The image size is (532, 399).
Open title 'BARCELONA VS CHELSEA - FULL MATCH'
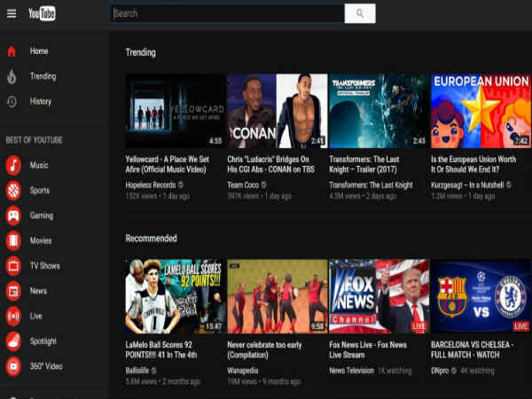[x=473, y=350]
